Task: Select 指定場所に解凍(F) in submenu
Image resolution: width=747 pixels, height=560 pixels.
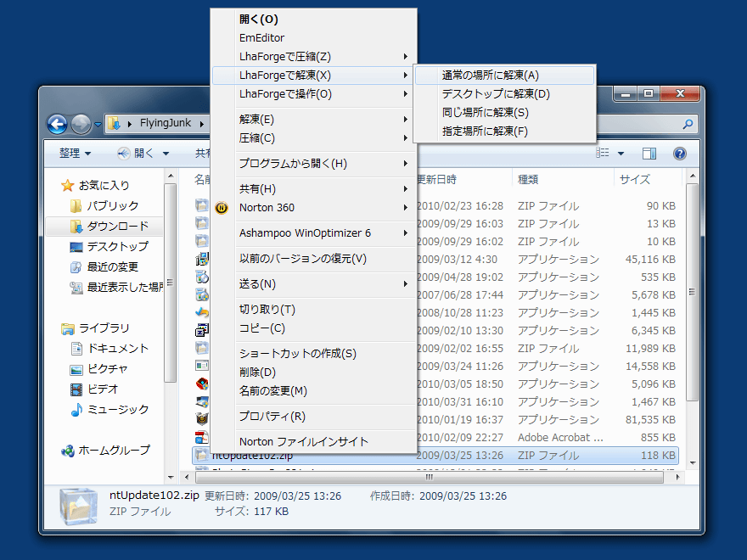Action: point(504,131)
